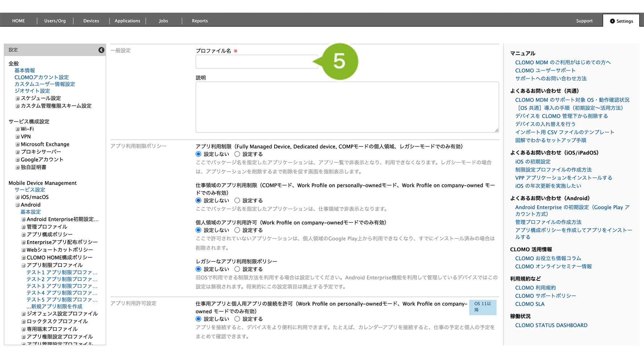Select 設定する for レガシーなアプリ利用制限ポリシー
This screenshot has width=644, height=362.
(237, 269)
